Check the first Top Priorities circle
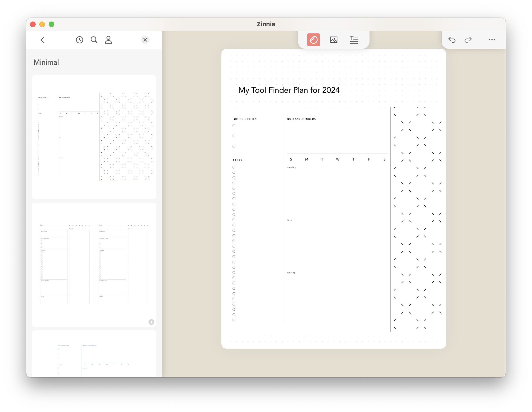532x412 pixels. [x=234, y=126]
